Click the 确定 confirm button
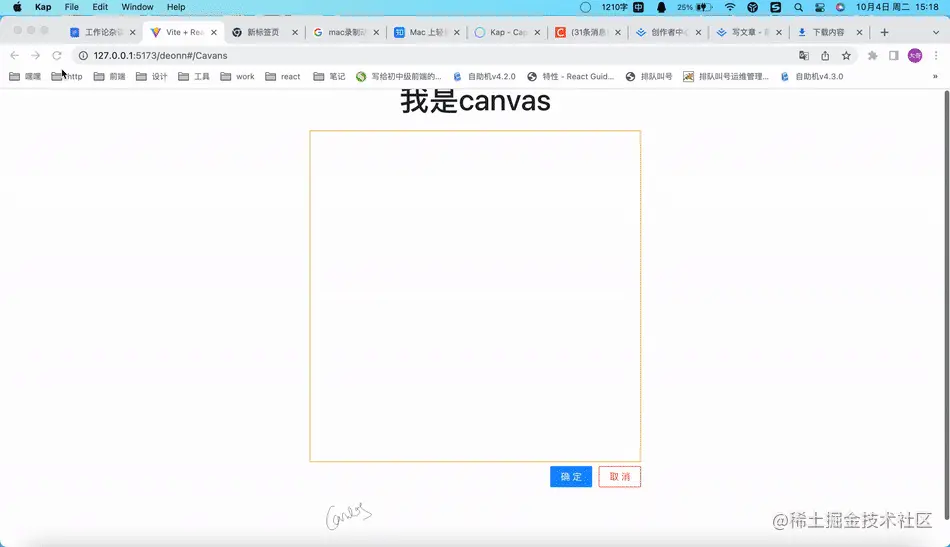The width and height of the screenshot is (950, 547). [571, 477]
